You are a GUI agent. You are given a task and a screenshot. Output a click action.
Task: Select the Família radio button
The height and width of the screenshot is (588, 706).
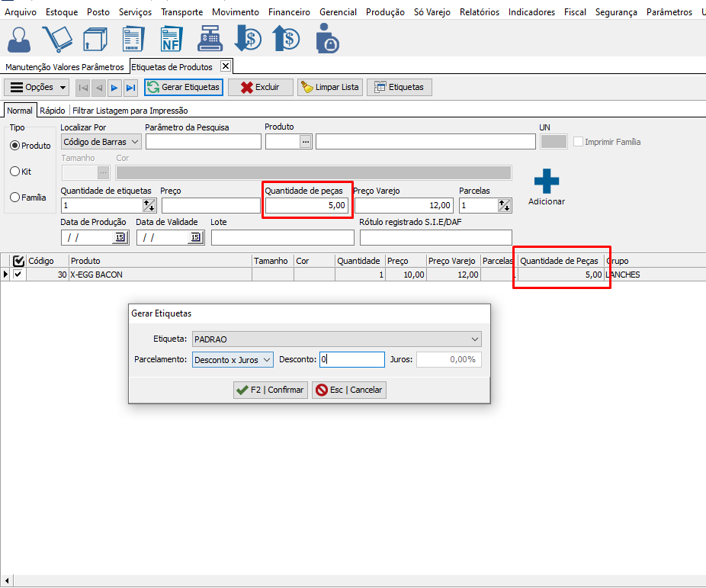tap(15, 198)
